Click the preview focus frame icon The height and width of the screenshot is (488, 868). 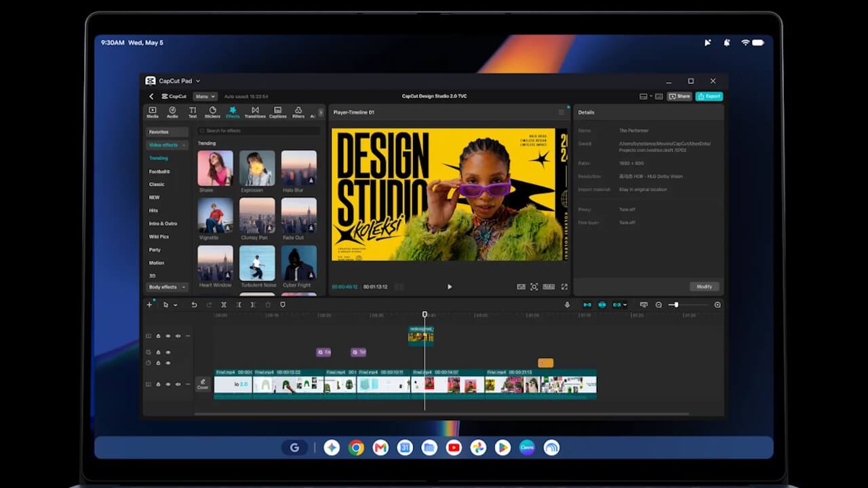click(534, 287)
